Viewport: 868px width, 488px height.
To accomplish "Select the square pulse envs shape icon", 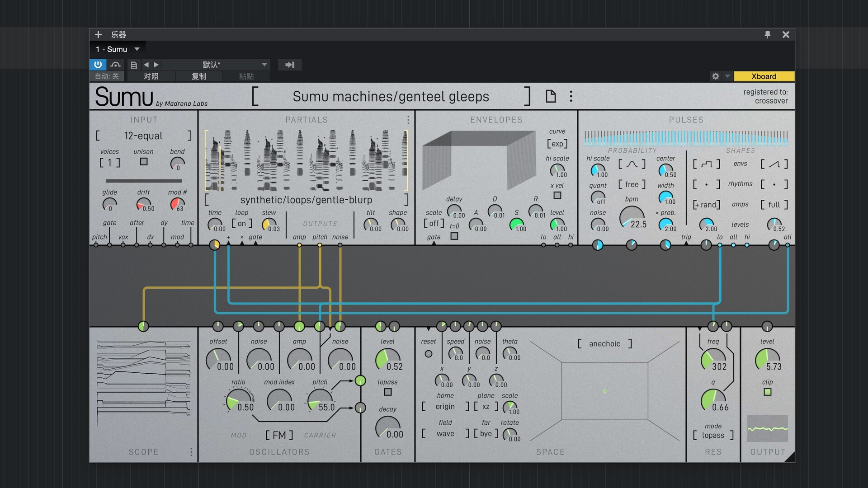I will (x=706, y=164).
